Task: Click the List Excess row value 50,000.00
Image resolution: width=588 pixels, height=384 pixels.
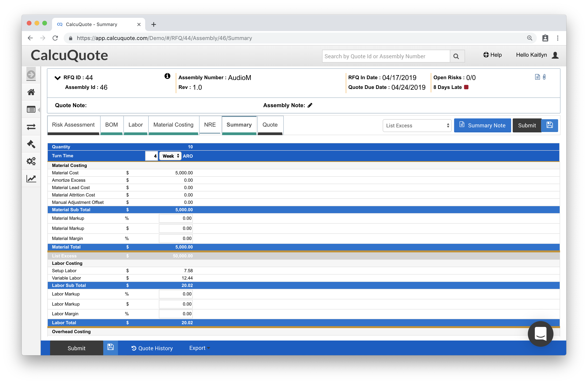Action: pos(183,256)
